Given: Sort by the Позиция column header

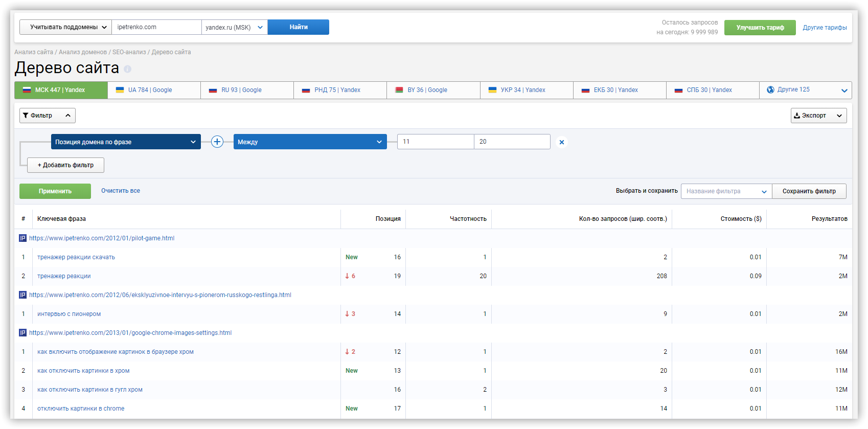Looking at the screenshot, I should (388, 219).
